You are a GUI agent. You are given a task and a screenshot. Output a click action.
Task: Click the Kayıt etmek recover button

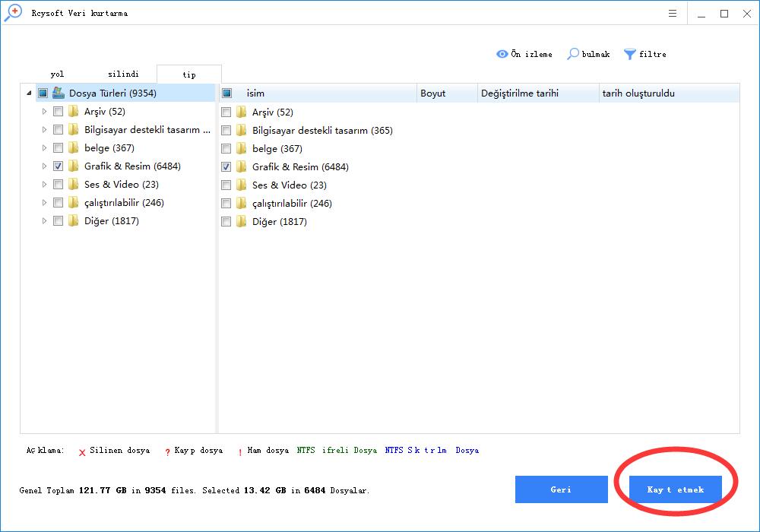675,489
